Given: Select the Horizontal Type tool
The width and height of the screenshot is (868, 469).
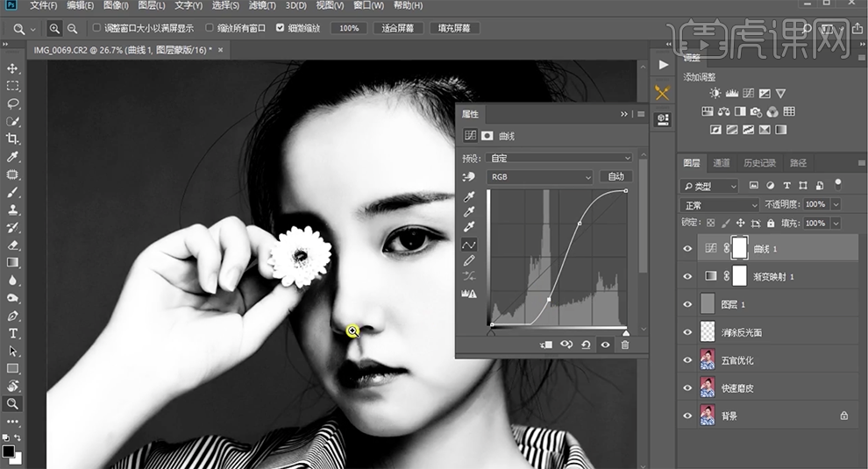Looking at the screenshot, I should pyautogui.click(x=12, y=333).
